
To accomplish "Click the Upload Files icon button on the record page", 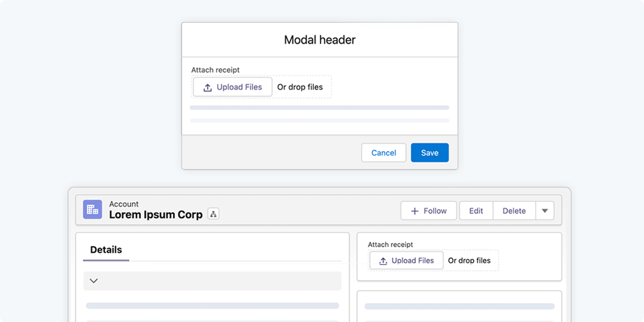I will pos(406,260).
